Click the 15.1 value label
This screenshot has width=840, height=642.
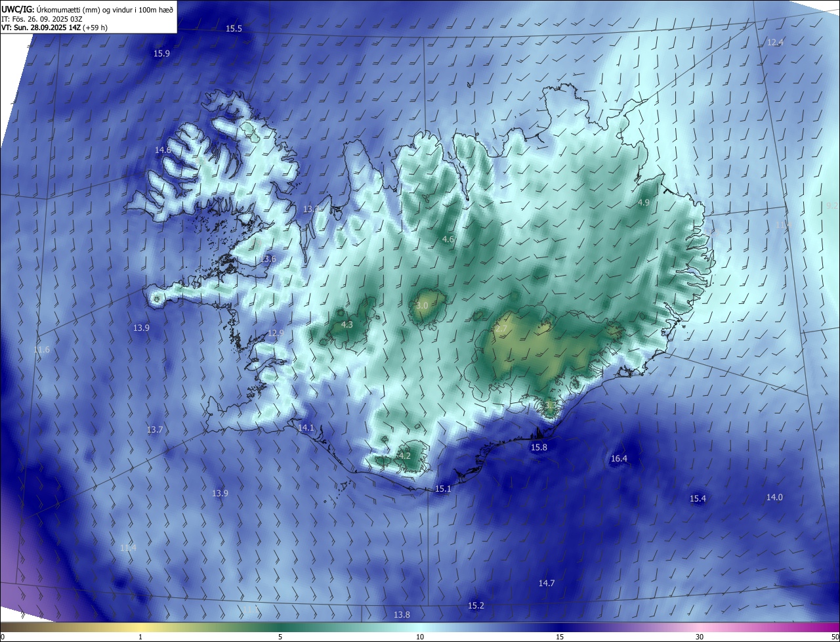coord(443,489)
